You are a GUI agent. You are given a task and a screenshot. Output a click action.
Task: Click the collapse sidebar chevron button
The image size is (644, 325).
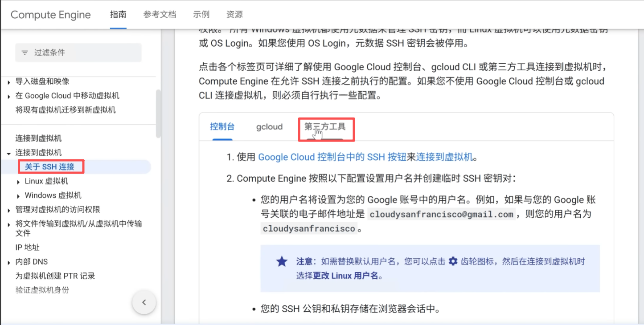point(144,303)
